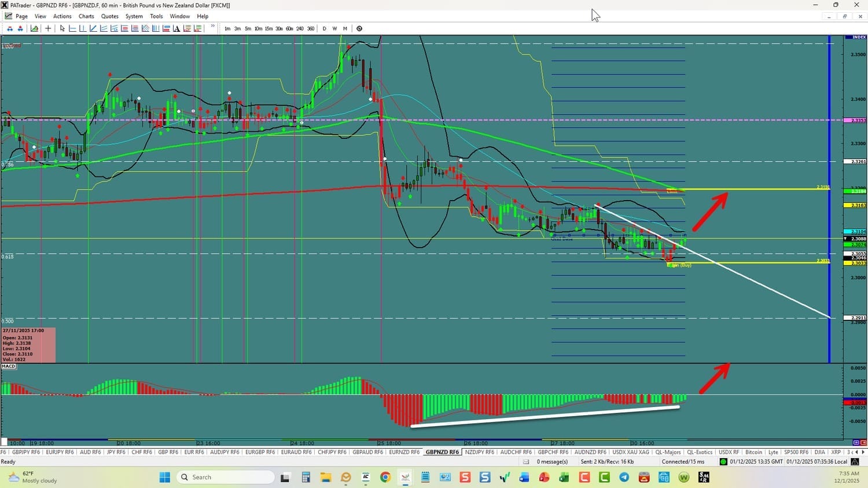
Task: Select the arrow pointer tool
Action: [x=62, y=28]
